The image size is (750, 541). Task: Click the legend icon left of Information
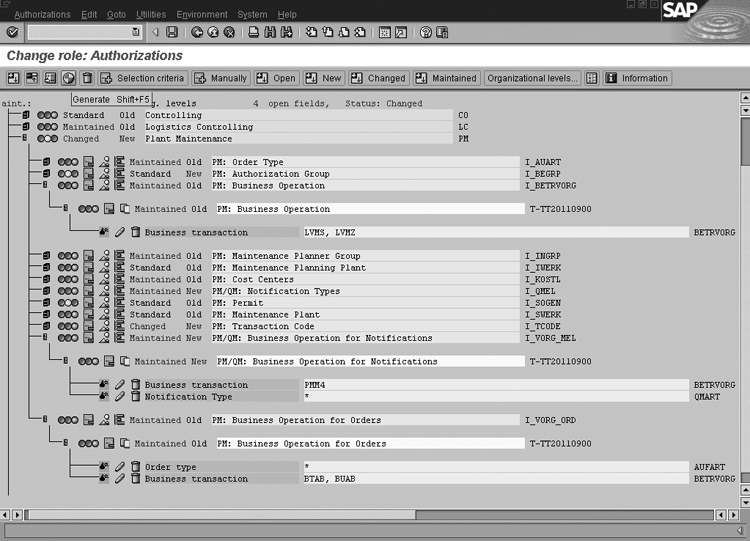tap(592, 78)
